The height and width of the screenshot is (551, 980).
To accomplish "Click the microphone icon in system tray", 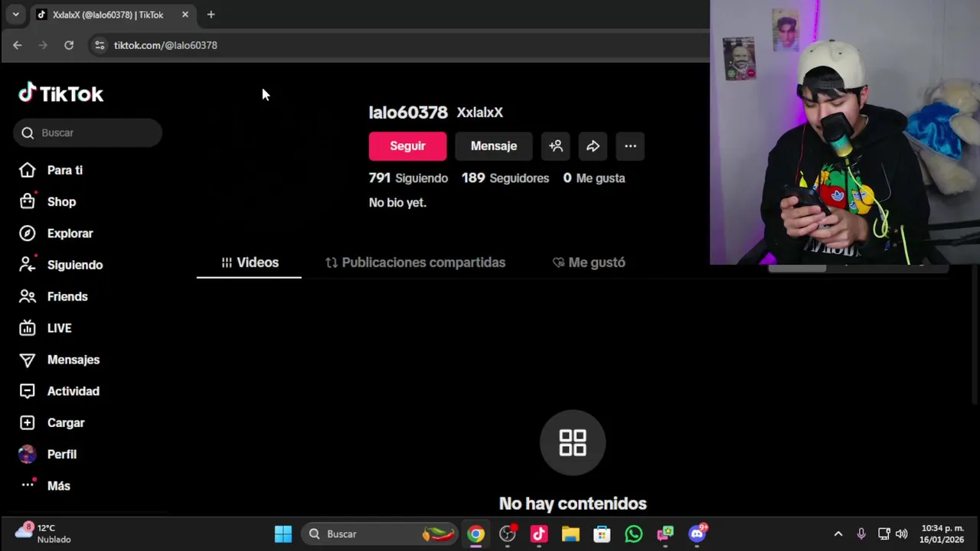I will click(861, 534).
